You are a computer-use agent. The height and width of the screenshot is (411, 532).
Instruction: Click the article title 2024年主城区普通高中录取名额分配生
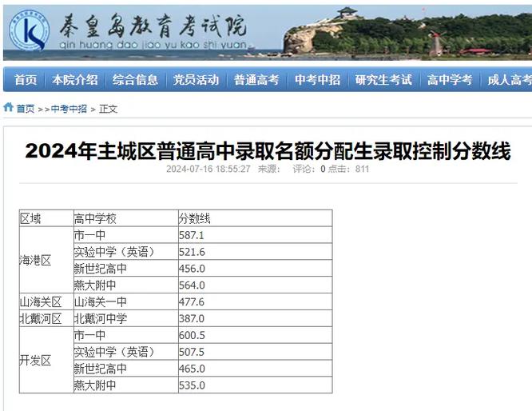tap(268, 151)
